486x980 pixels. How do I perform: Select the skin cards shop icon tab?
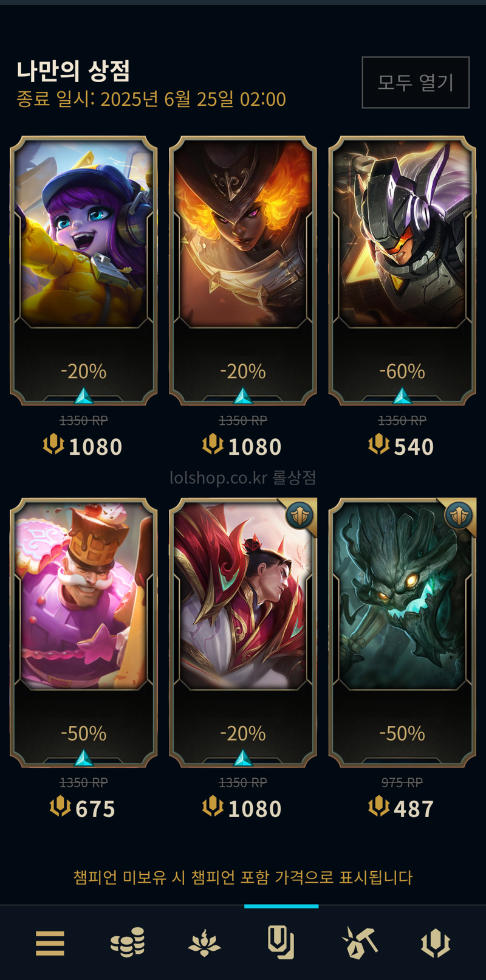click(x=281, y=943)
